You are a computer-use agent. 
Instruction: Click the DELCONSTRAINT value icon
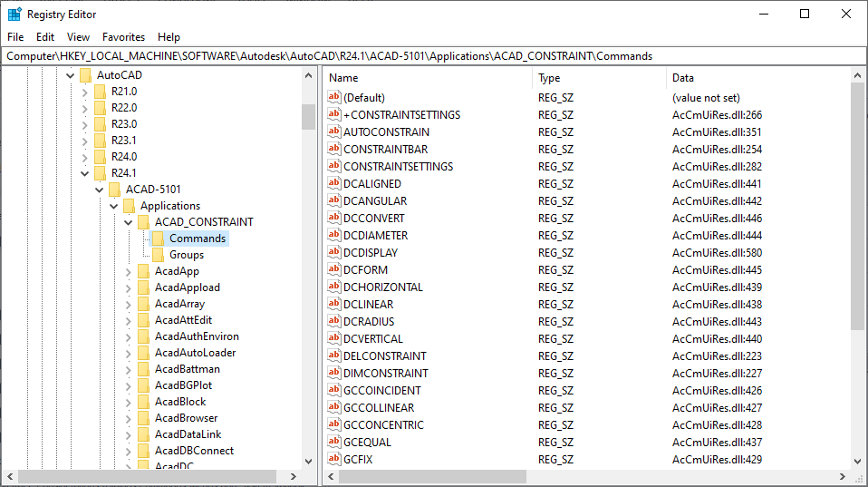[333, 356]
